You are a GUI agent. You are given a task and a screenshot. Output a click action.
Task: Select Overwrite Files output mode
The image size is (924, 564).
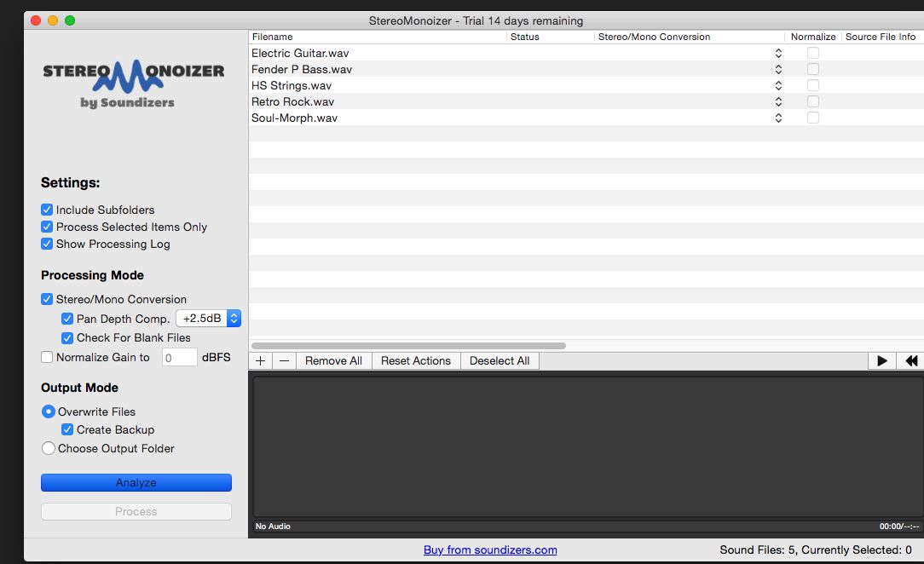(x=49, y=411)
